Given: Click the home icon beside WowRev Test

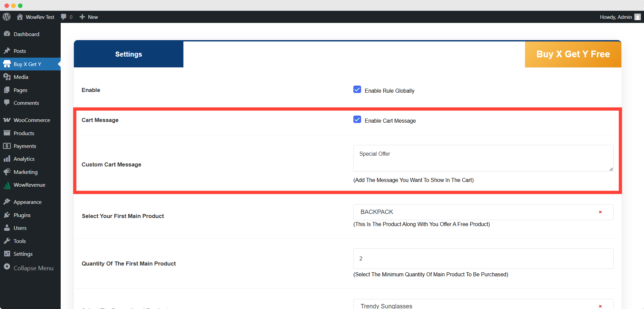Looking at the screenshot, I should tap(20, 17).
